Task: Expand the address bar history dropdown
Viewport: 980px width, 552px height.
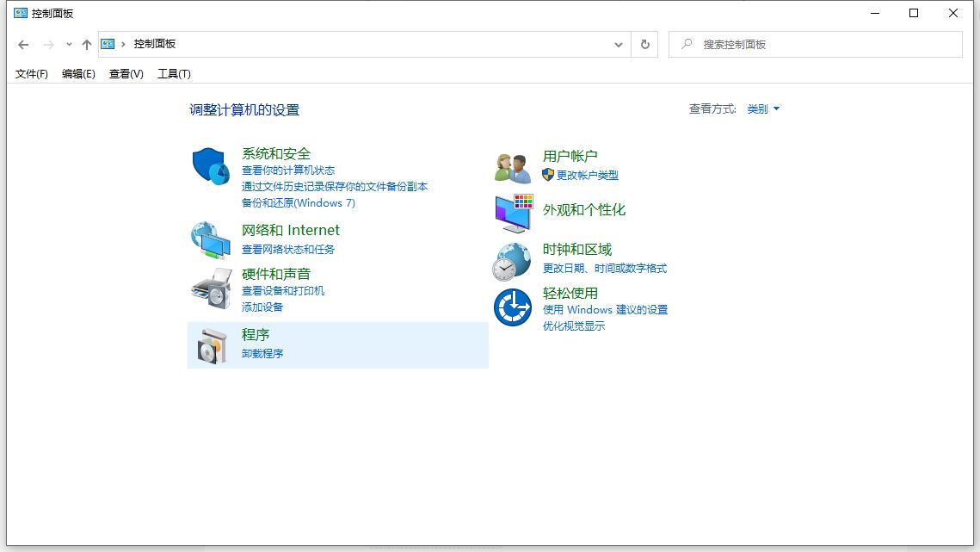Action: point(619,44)
